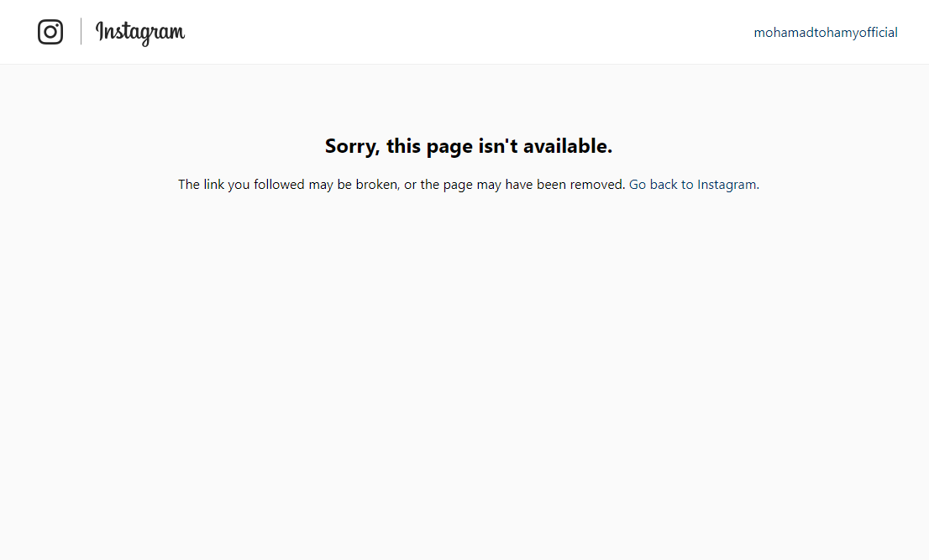Click the word available in the heading

[568, 146]
